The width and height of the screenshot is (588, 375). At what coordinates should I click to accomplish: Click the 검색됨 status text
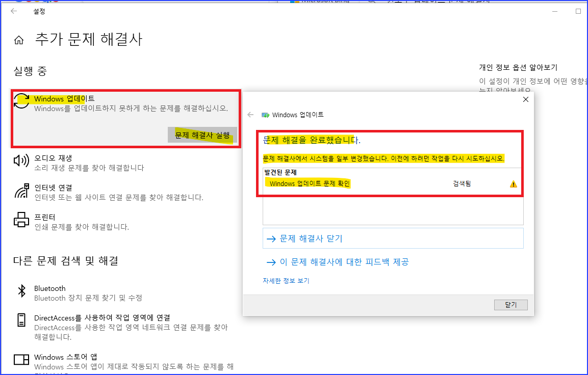[462, 183]
